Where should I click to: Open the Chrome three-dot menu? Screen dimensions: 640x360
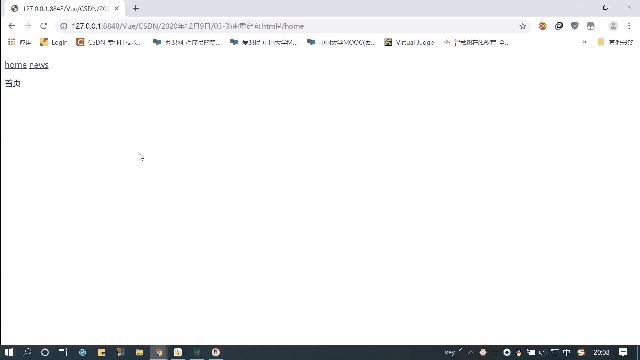click(629, 26)
